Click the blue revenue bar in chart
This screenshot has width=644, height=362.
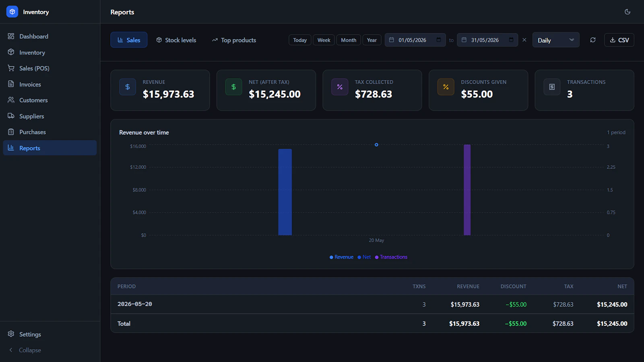click(x=285, y=192)
